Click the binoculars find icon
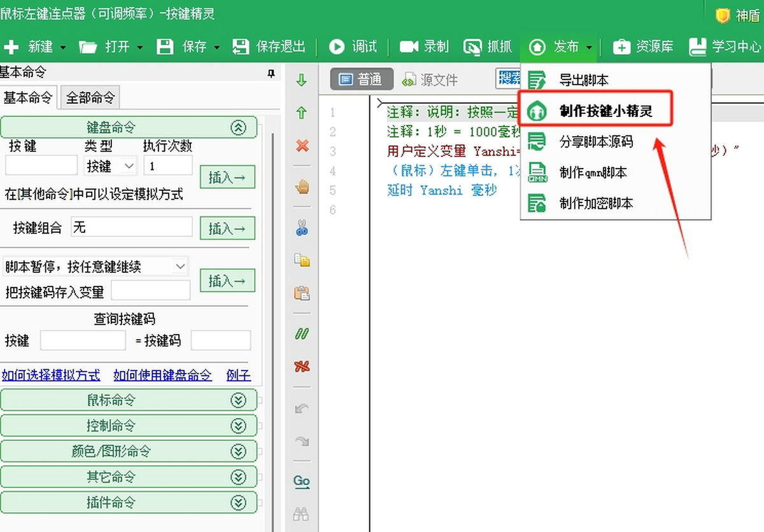The width and height of the screenshot is (764, 532). 302,514
